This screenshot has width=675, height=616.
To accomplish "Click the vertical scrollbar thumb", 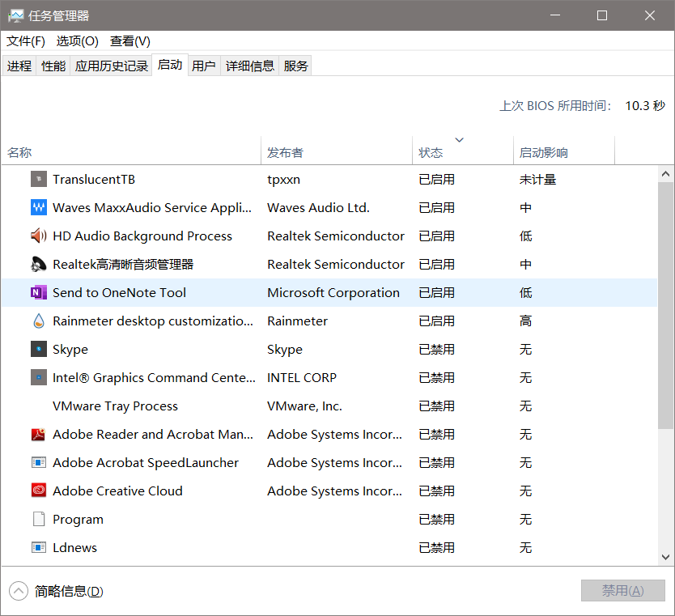I will point(665,305).
